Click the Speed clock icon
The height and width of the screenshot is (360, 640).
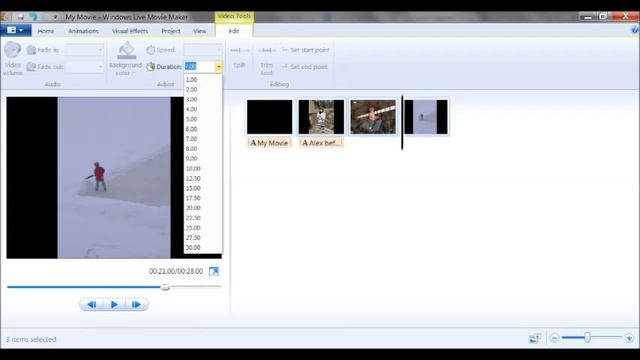pos(151,50)
